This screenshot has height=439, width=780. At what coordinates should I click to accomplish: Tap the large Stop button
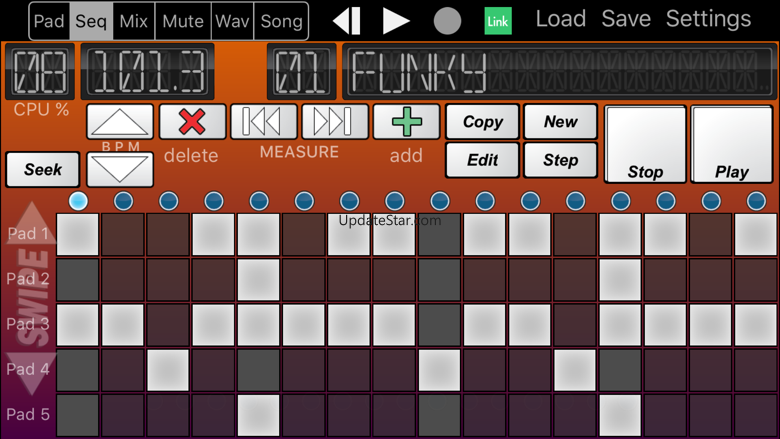tap(645, 144)
